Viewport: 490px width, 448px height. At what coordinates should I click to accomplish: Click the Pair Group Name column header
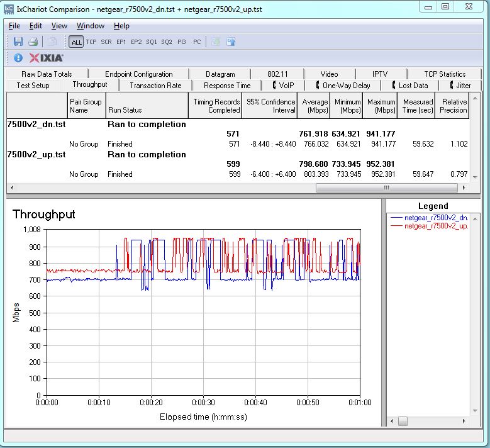pos(87,106)
